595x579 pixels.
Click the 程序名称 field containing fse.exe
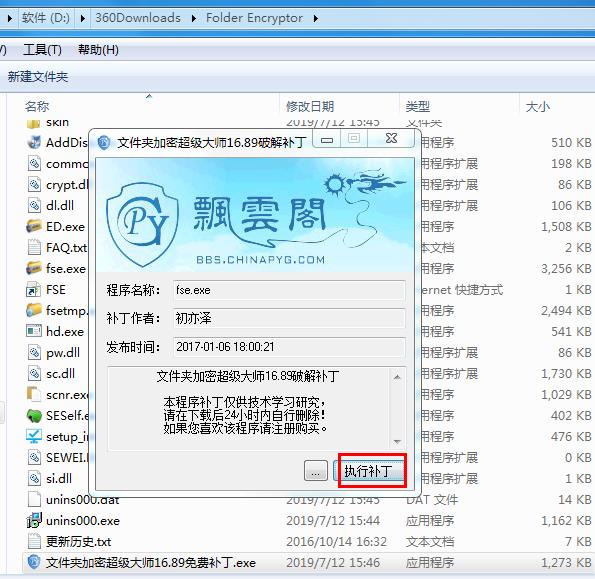(289, 290)
